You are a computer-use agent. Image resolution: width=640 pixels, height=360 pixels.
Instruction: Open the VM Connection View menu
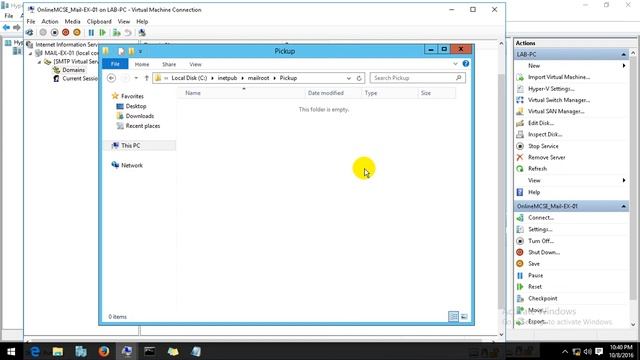(124, 22)
